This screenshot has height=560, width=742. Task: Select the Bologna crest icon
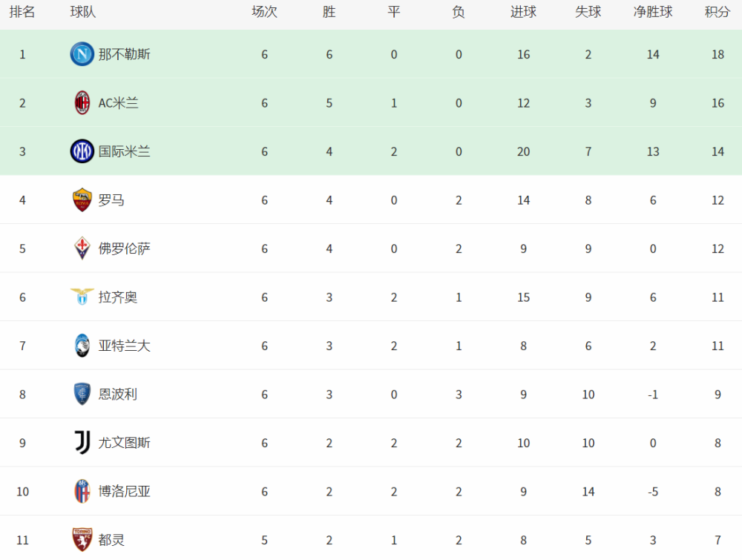point(82,492)
